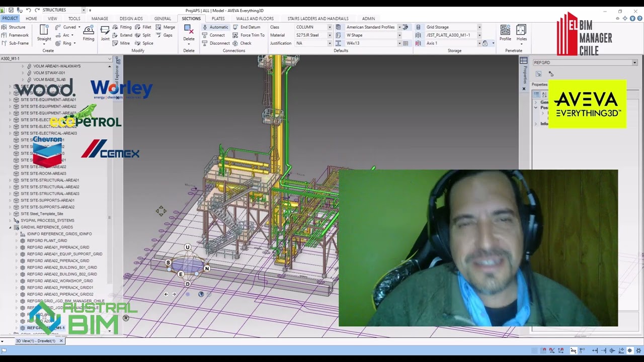This screenshot has width=644, height=362.
Task: Click the Split section tool
Action: pyautogui.click(x=143, y=35)
